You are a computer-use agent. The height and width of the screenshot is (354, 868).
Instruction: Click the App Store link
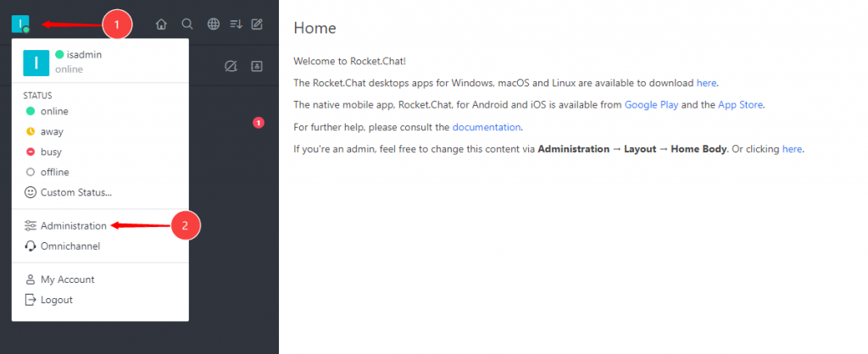point(741,105)
